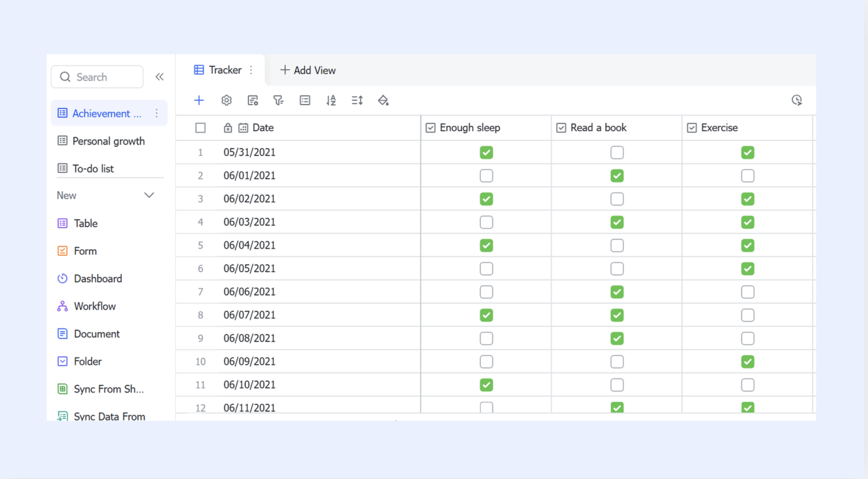Screen dimensions: 868x479
Task: Collapse the sidebar with double chevron icon
Action: point(160,77)
